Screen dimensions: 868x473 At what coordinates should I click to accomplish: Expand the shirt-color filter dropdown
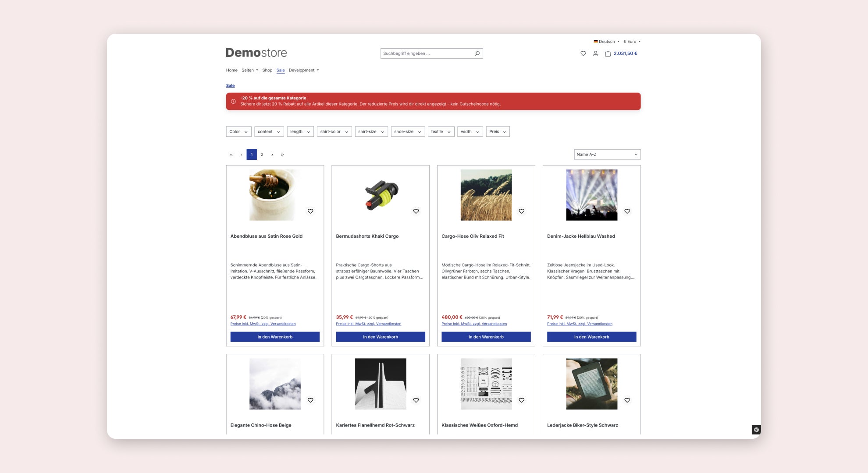334,132
